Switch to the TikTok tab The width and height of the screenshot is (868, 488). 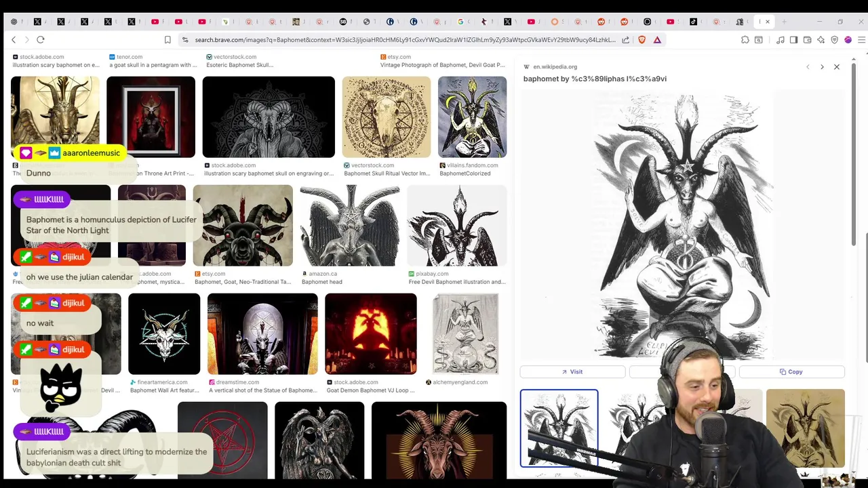(693, 22)
